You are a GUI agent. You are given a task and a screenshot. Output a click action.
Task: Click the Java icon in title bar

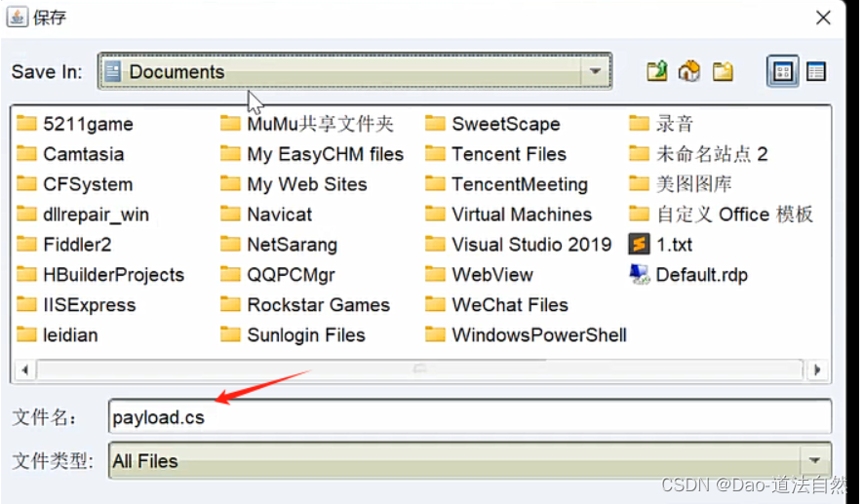18,17
